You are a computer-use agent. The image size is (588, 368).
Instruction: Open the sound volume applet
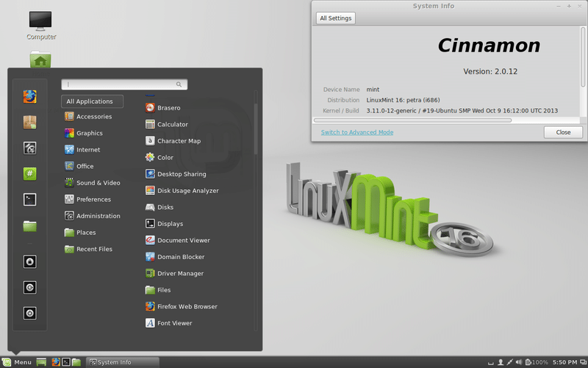(x=519, y=362)
